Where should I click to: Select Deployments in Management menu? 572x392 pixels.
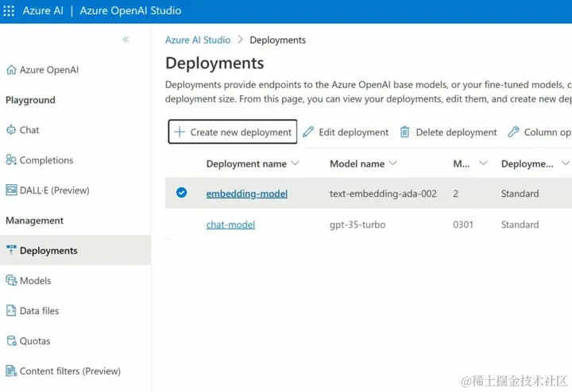pos(75,250)
